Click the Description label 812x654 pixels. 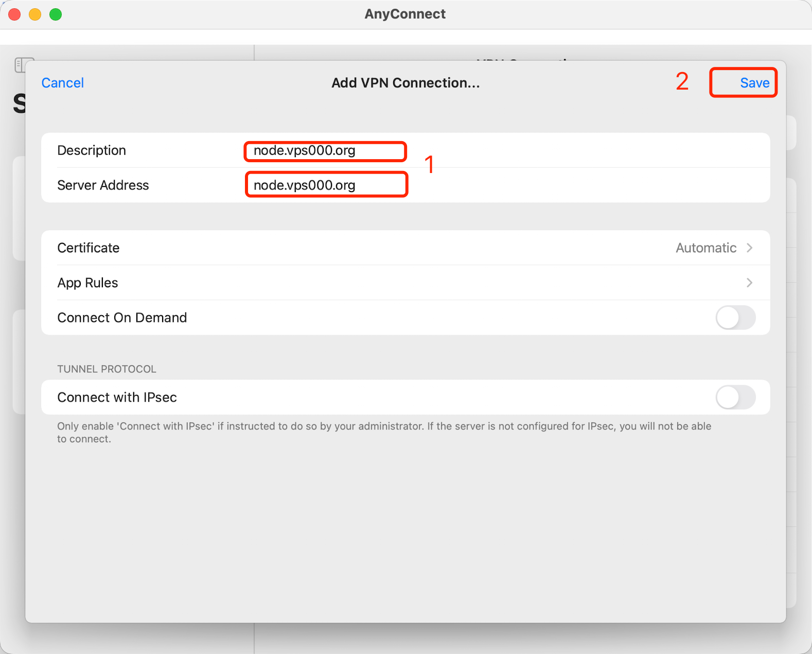92,150
